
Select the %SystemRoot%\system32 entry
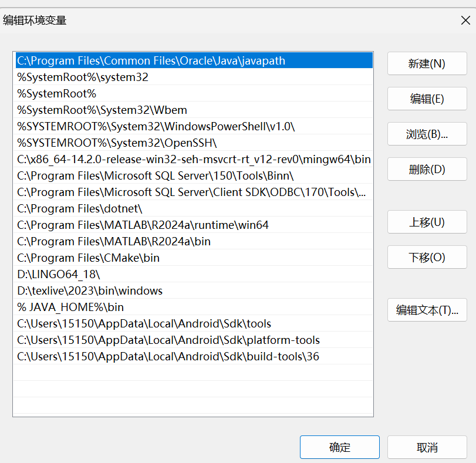tap(194, 77)
